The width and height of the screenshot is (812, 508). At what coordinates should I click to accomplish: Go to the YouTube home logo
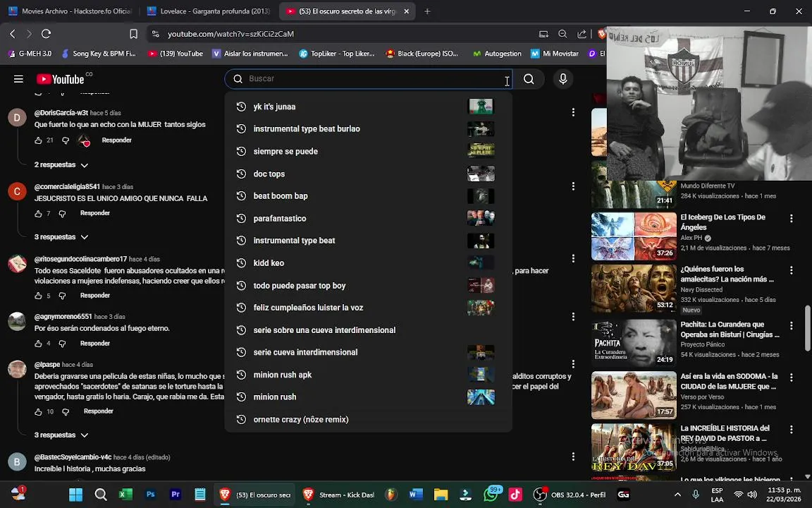point(61,79)
